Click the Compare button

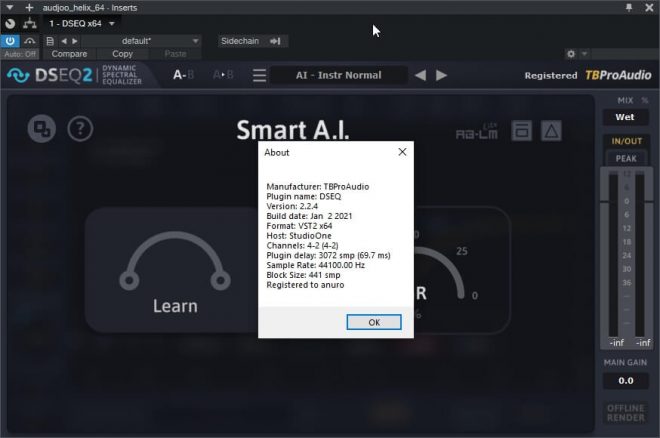pyautogui.click(x=69, y=54)
